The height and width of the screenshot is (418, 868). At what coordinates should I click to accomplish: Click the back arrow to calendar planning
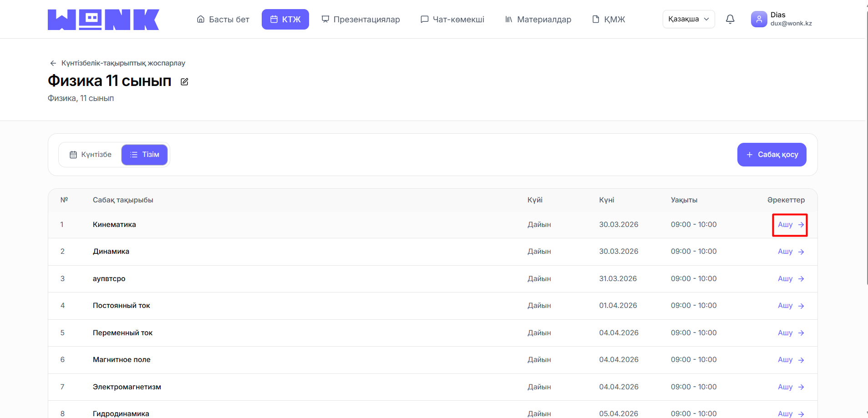pyautogui.click(x=53, y=63)
